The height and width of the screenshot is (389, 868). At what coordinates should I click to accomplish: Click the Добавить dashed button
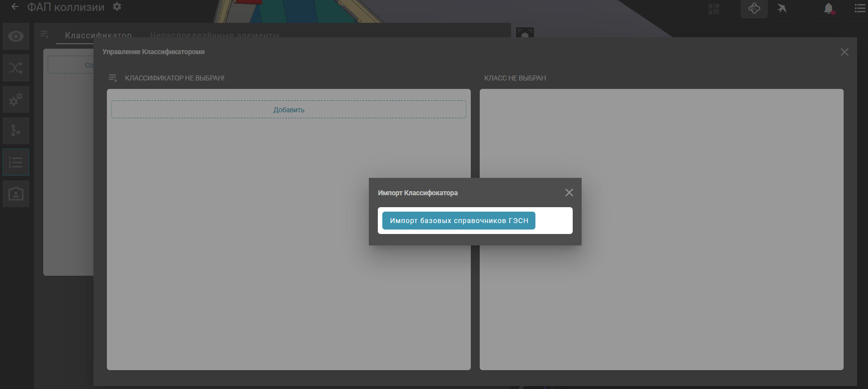[x=289, y=110]
